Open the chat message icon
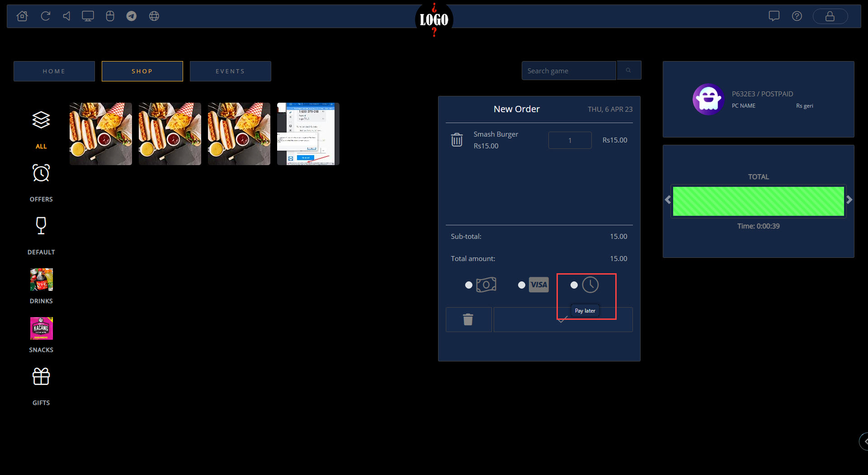The height and width of the screenshot is (475, 868). pos(774,16)
